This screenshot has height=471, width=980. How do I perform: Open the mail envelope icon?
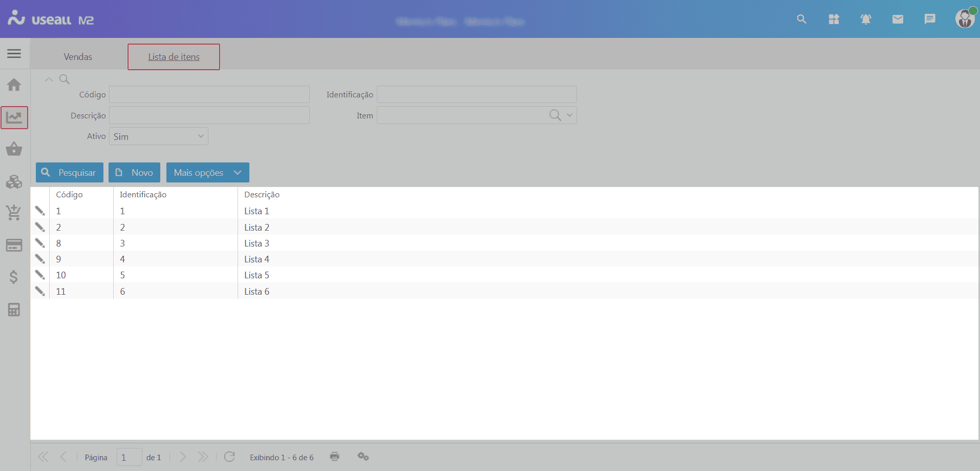[x=898, y=19]
